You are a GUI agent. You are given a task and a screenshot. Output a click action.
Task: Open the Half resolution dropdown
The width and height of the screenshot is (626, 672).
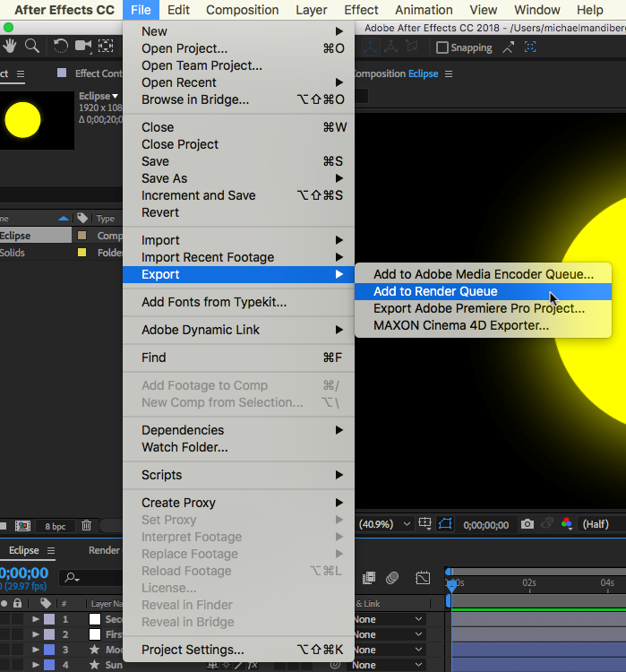[596, 524]
